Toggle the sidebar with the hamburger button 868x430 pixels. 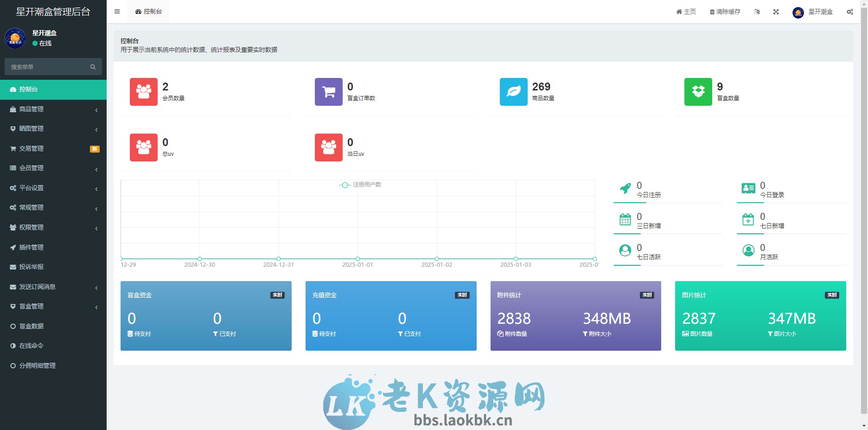(x=117, y=11)
